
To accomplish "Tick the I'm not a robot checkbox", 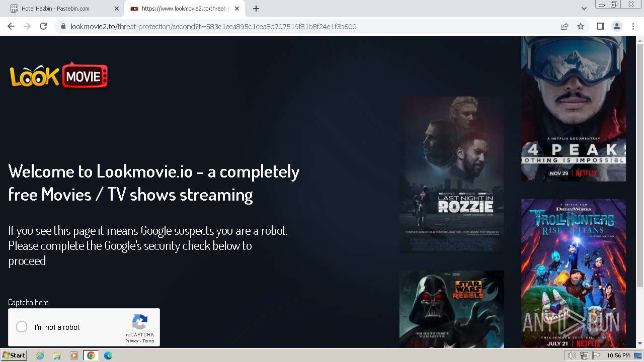I will coord(22,327).
